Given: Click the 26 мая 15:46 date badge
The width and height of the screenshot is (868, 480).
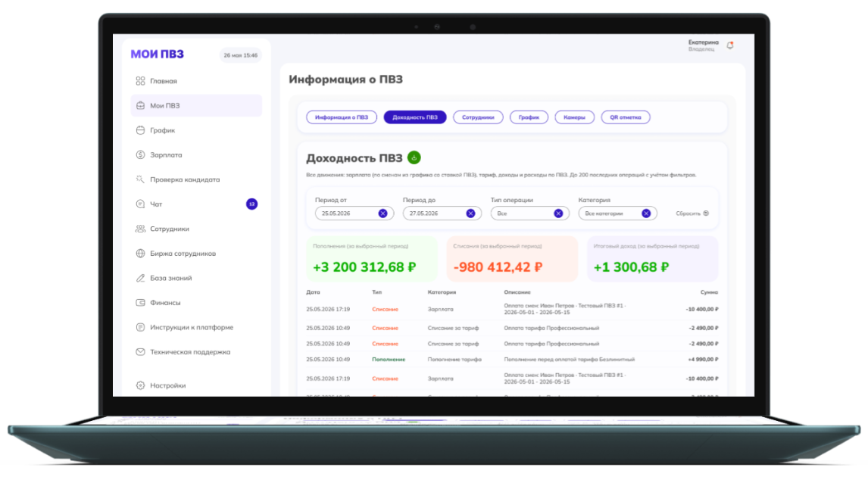Looking at the screenshot, I should click(x=241, y=55).
